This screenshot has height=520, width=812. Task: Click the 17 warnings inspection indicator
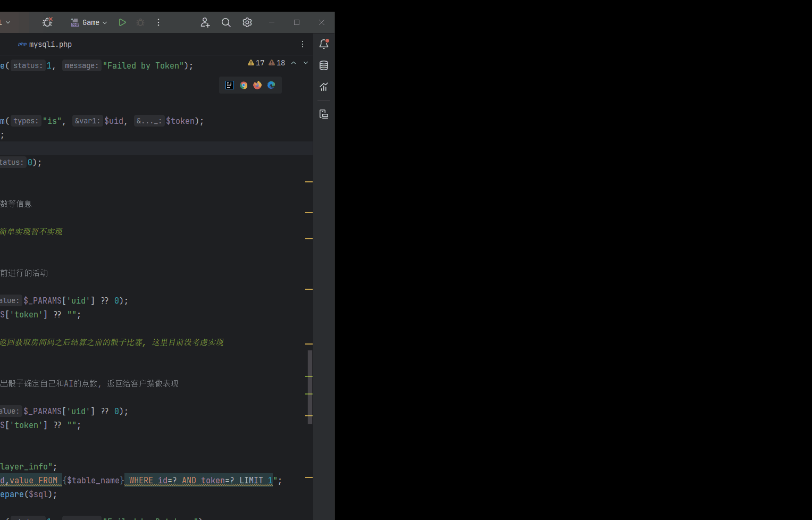point(256,63)
